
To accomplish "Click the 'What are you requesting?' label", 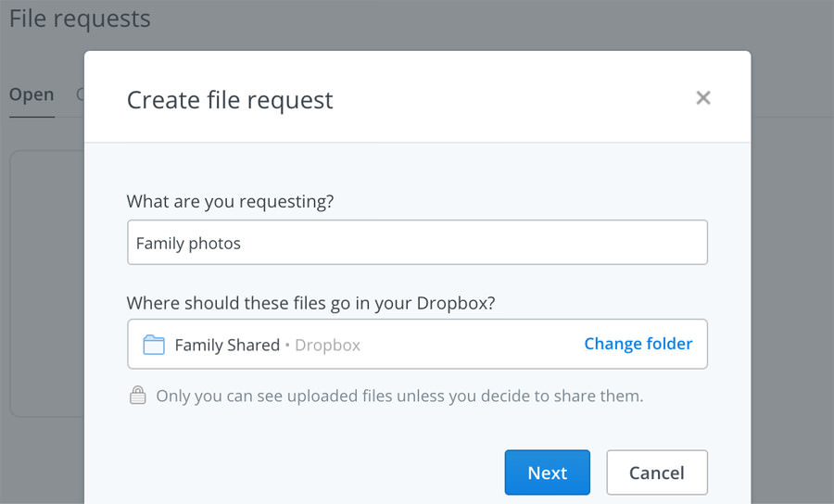I will click(x=231, y=201).
